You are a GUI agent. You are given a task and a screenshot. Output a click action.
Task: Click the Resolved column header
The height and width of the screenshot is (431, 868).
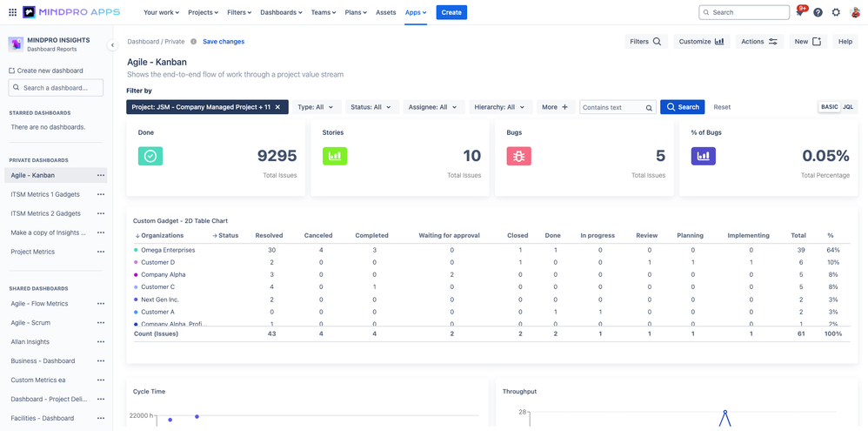[269, 235]
